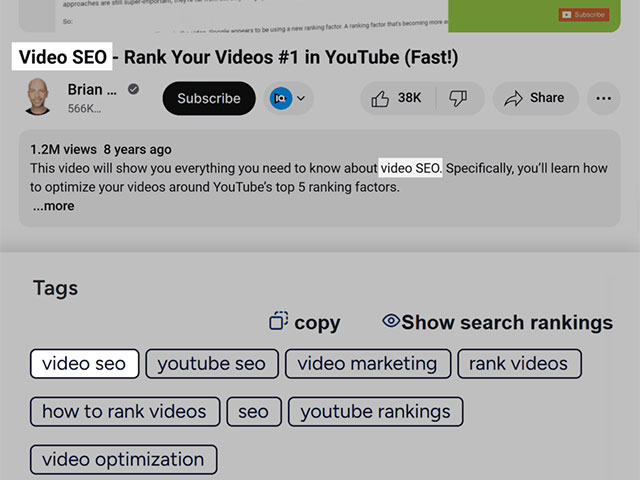
Task: Like the video with thumbs up
Action: pyautogui.click(x=380, y=99)
